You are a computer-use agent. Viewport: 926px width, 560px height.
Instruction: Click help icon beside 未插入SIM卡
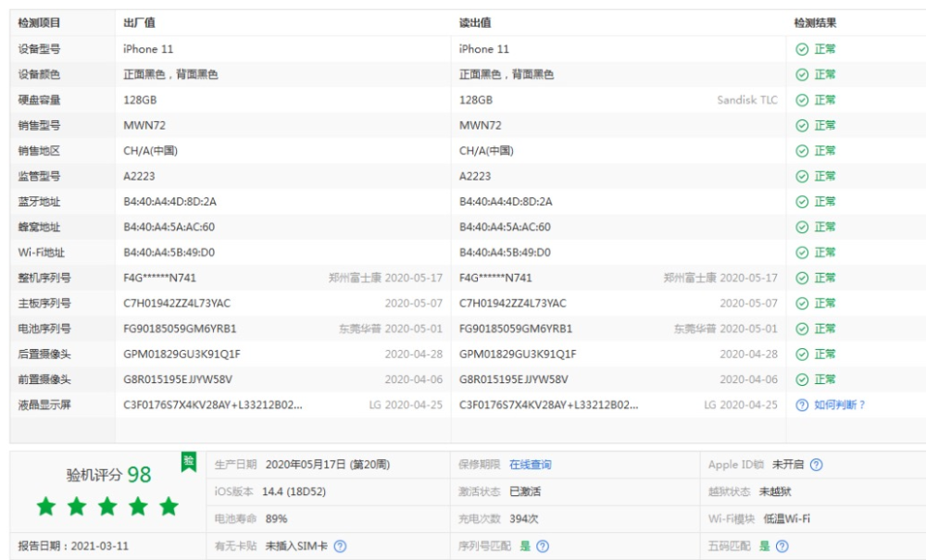click(340, 546)
